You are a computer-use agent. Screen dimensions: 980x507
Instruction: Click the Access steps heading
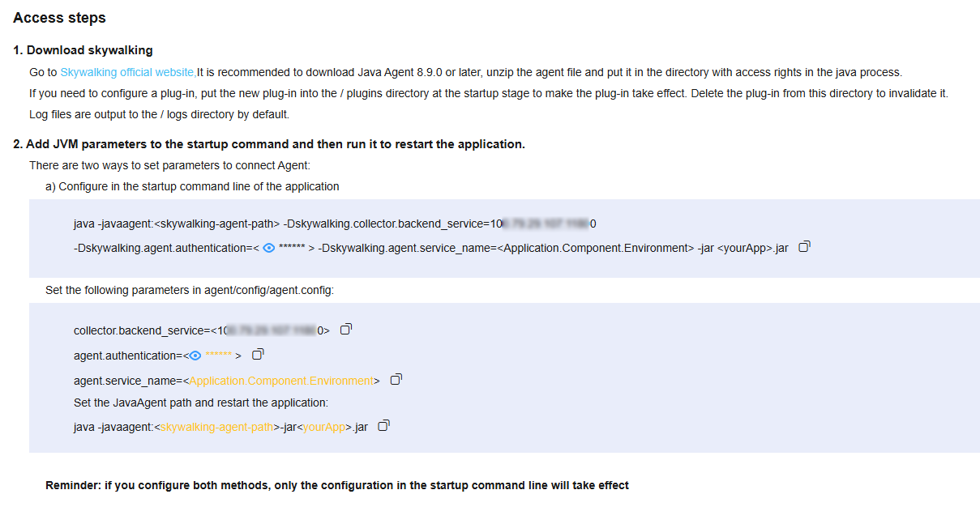[x=59, y=18]
